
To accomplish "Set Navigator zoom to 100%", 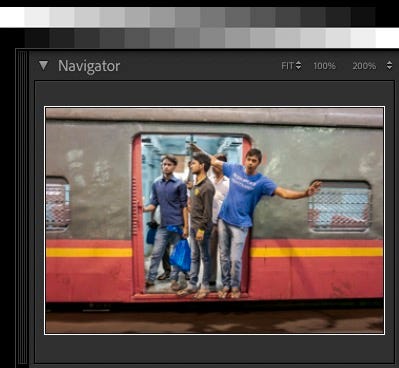I will (x=325, y=66).
